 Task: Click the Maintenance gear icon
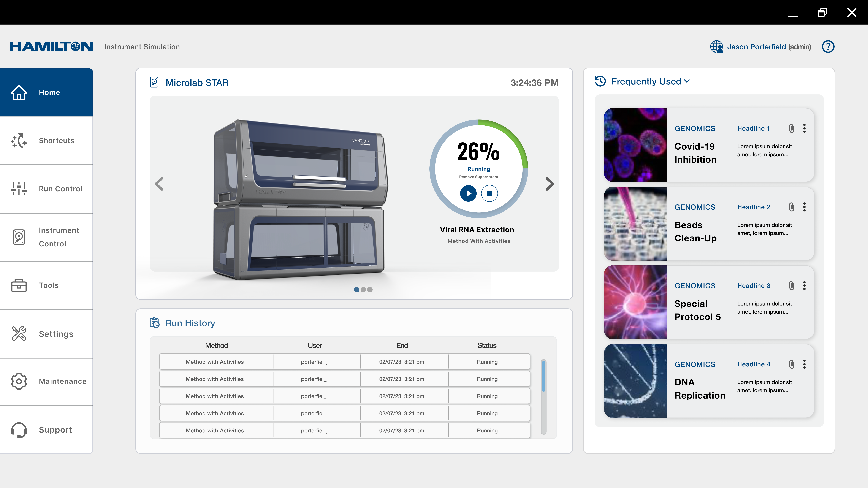(19, 381)
